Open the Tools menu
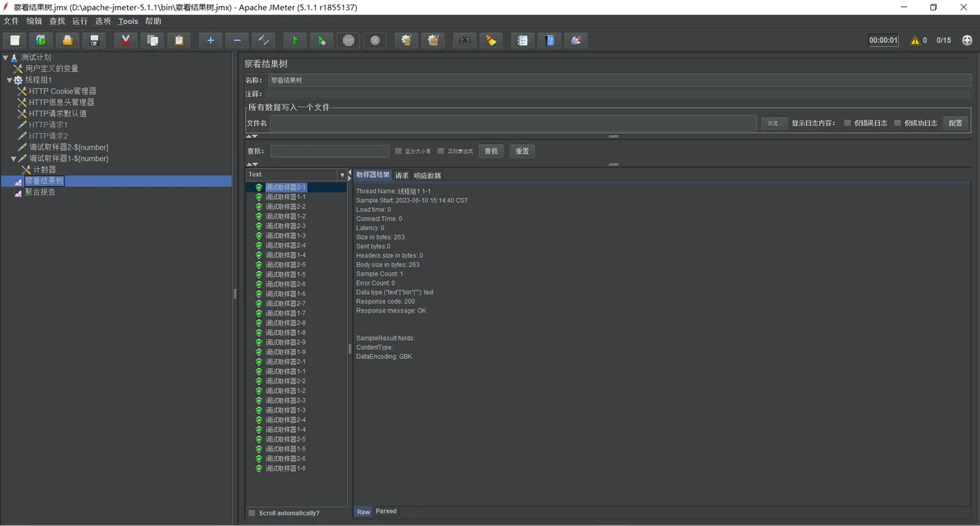The width and height of the screenshot is (980, 526). pyautogui.click(x=128, y=21)
